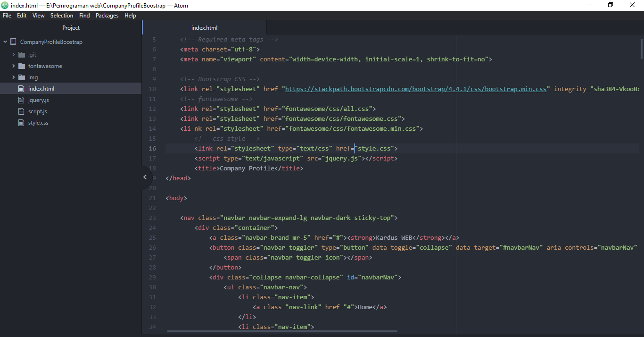Click the .git folder icon
The image size is (644, 337).
21,54
